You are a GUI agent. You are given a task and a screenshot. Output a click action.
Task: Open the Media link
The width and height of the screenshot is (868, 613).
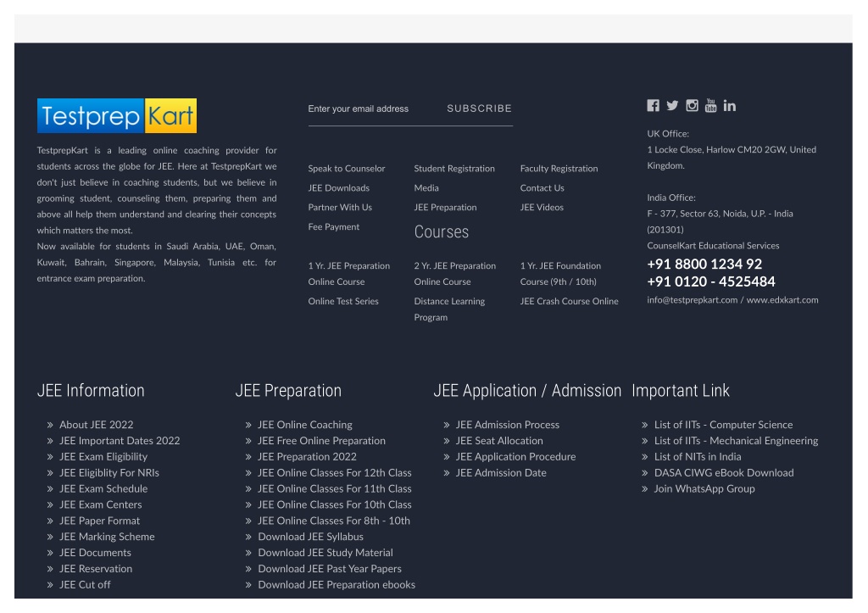pyautogui.click(x=426, y=187)
